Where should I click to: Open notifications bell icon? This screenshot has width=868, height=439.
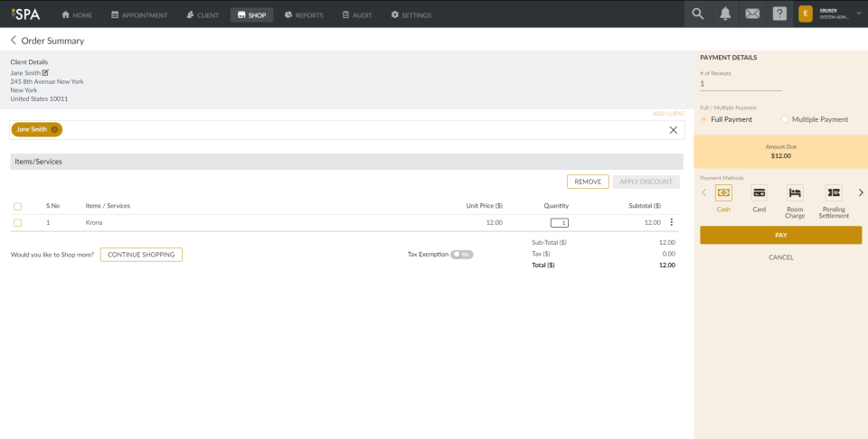click(x=725, y=14)
